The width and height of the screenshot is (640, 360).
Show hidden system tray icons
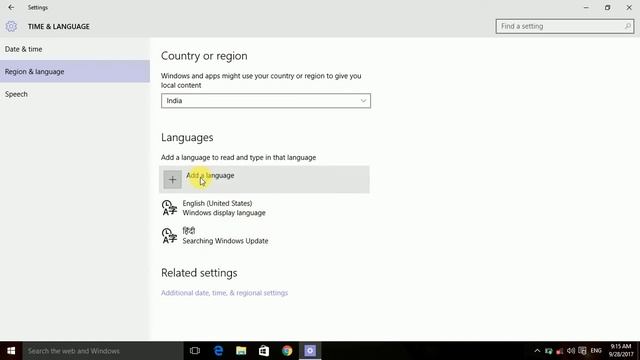tap(537, 351)
